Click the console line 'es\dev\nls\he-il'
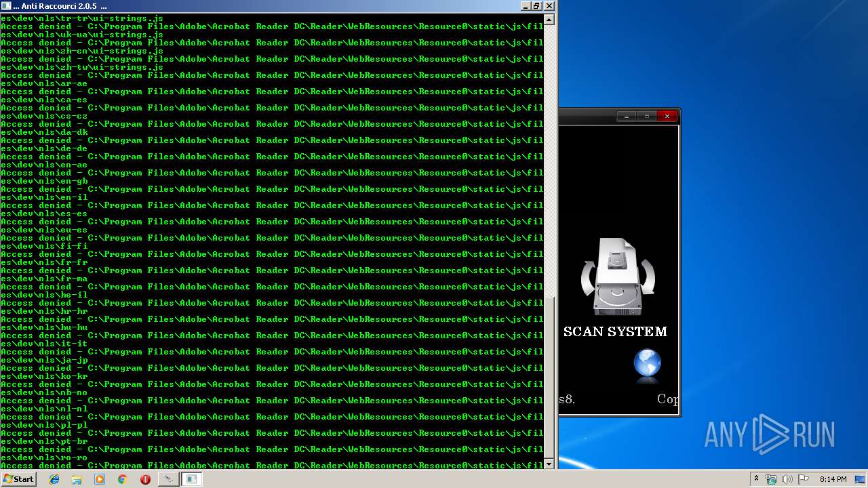This screenshot has width=868, height=488. 44,295
